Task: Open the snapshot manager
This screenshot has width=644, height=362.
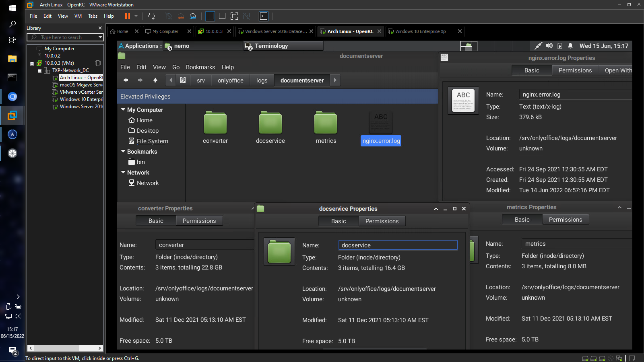Action: 193,16
